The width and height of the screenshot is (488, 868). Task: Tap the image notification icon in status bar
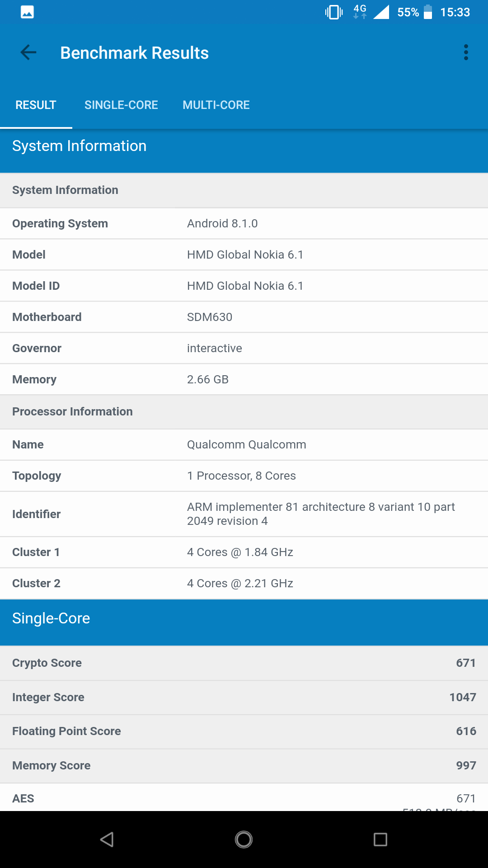27,12
